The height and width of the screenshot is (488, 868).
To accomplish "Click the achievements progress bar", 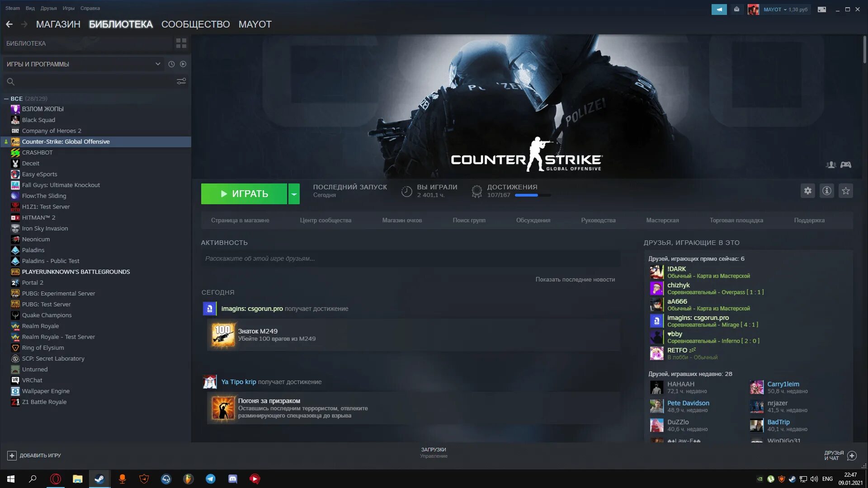I will 533,195.
